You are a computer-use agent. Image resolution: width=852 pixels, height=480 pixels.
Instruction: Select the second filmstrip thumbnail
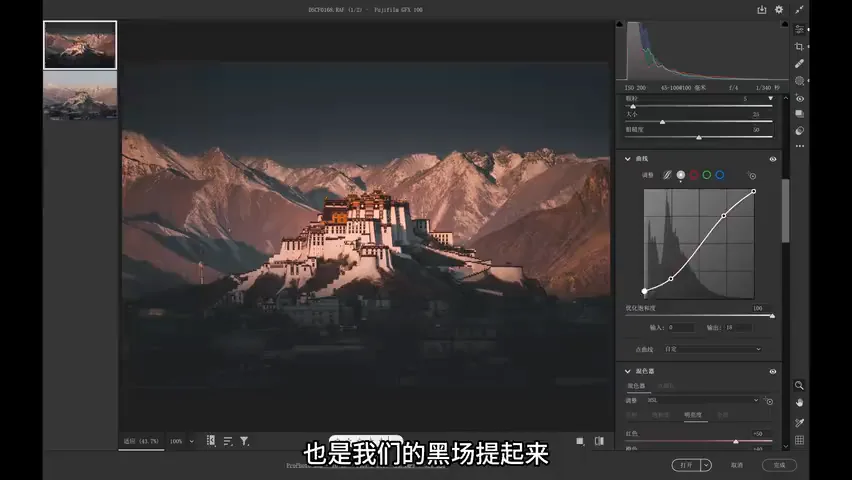click(80, 95)
